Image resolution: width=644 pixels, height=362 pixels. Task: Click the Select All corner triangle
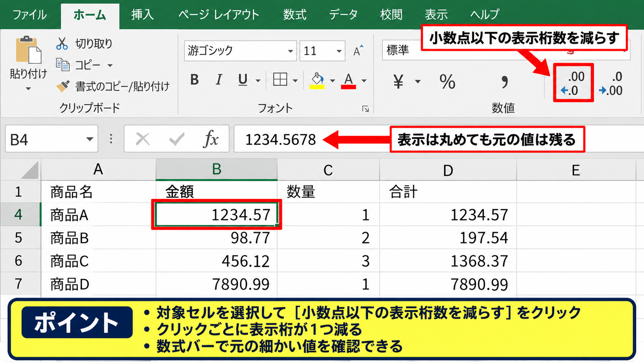pyautogui.click(x=29, y=170)
